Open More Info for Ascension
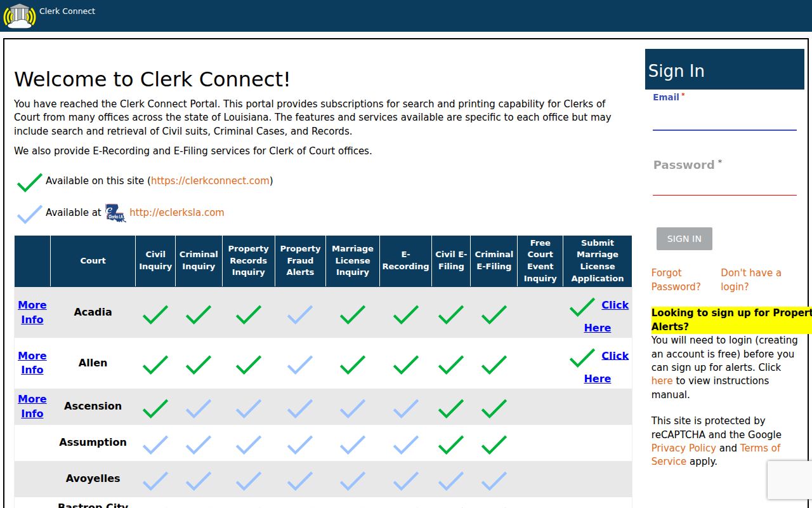The height and width of the screenshot is (508, 812). coord(32,406)
